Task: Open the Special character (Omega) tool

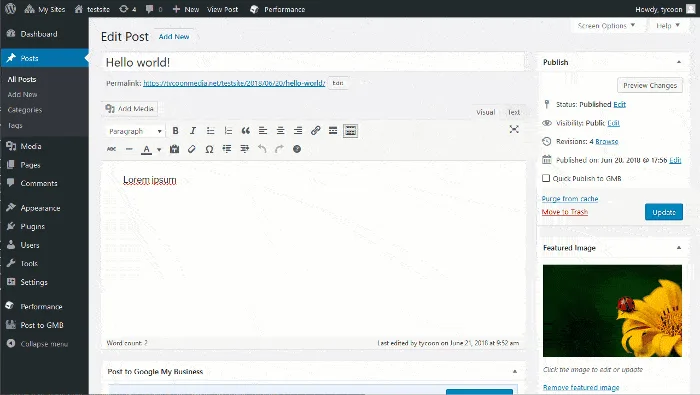Action: [209, 149]
